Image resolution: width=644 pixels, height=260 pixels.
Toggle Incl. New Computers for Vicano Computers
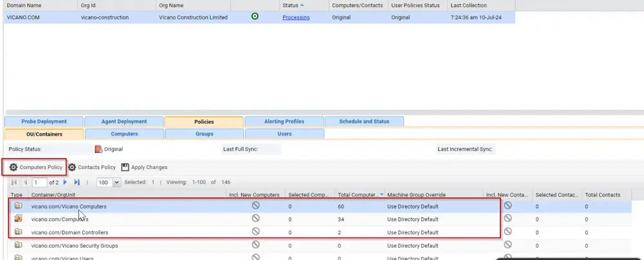tap(256, 205)
